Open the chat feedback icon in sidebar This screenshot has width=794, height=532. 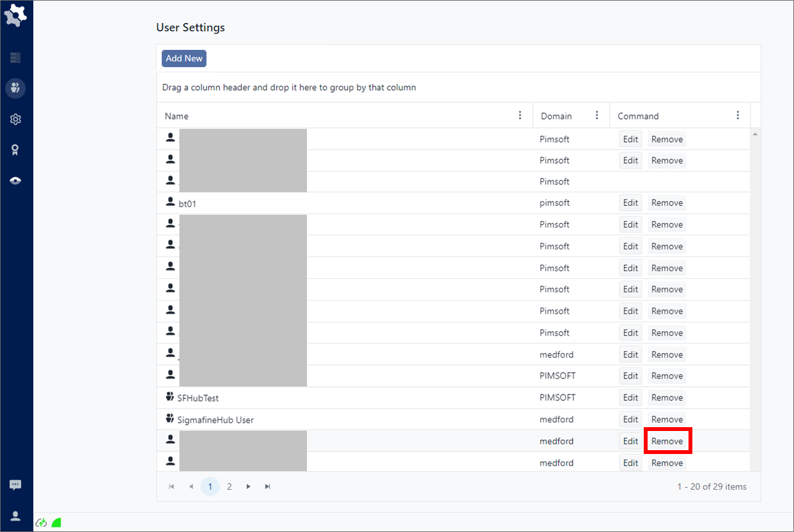[x=15, y=485]
